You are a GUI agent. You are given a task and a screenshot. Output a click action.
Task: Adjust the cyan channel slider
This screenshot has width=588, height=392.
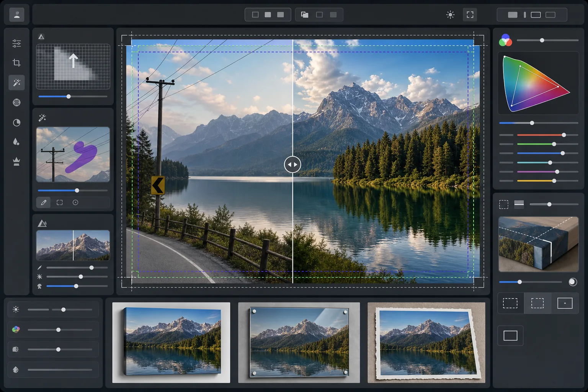tap(547, 163)
